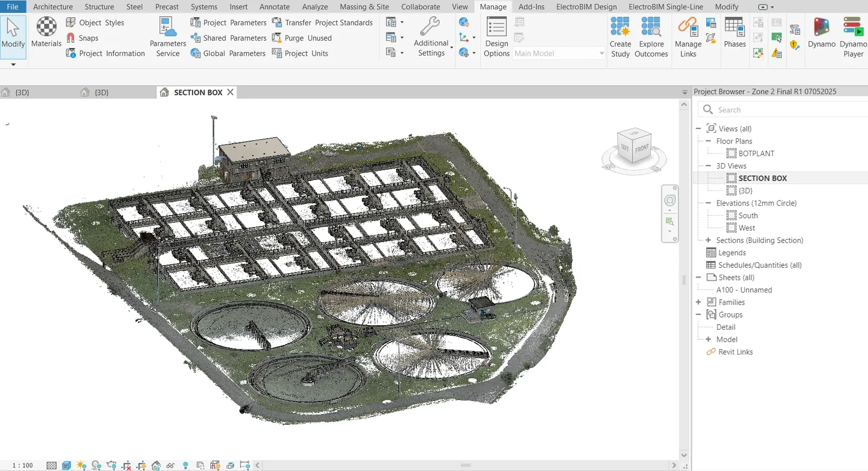Expand Sections (Building Section) node

coord(708,240)
